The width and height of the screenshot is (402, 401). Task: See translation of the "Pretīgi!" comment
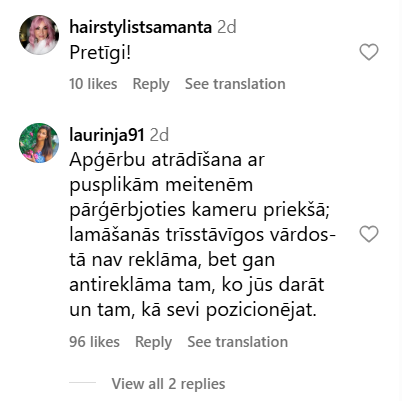click(x=235, y=84)
